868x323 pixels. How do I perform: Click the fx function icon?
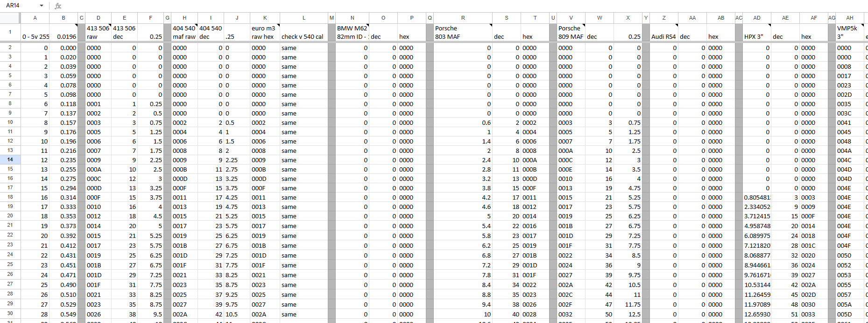click(58, 6)
